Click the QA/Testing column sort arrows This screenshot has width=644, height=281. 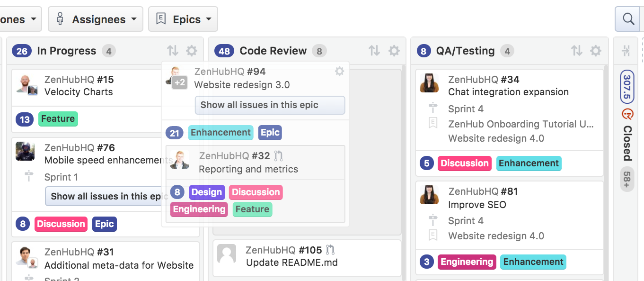[576, 51]
